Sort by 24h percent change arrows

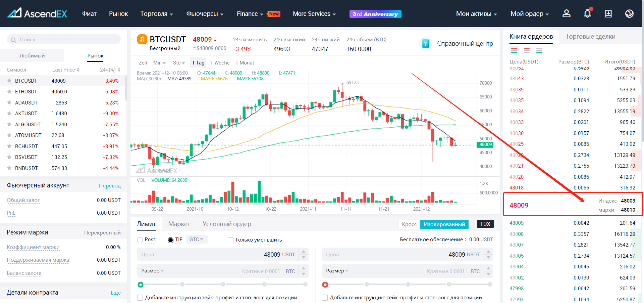pos(119,70)
